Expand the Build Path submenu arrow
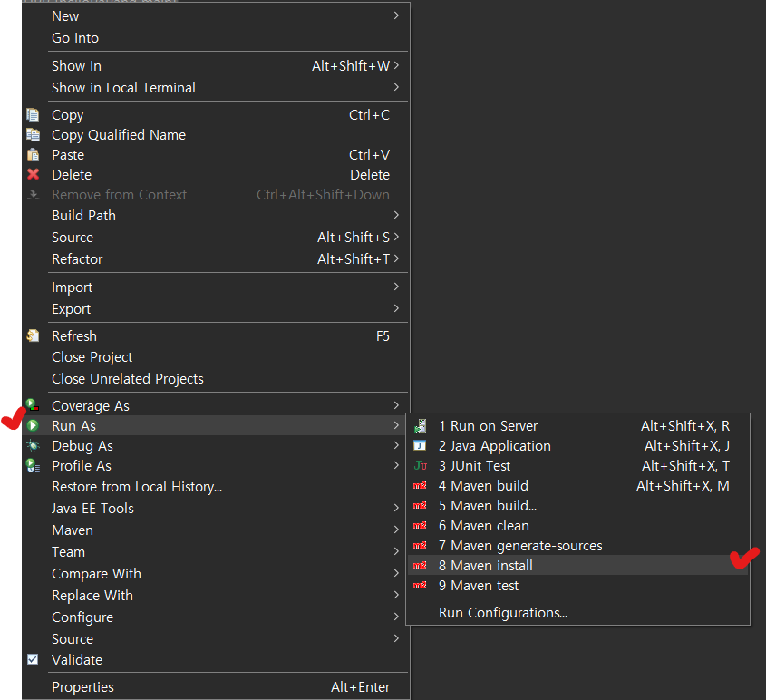Screen dimensions: 766x700 click(x=396, y=216)
